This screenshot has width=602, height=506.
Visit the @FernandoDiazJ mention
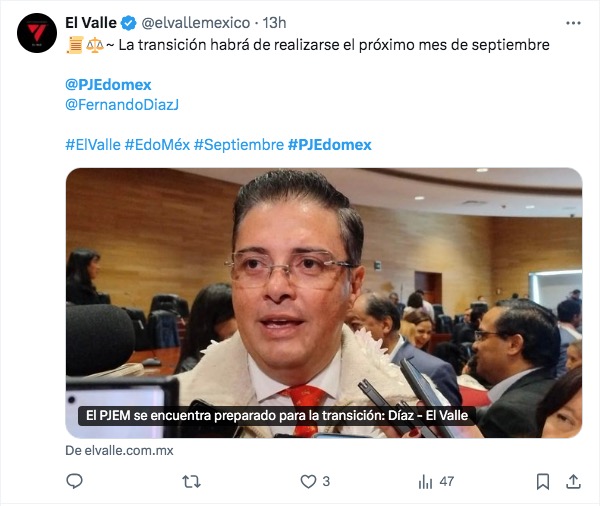click(122, 104)
